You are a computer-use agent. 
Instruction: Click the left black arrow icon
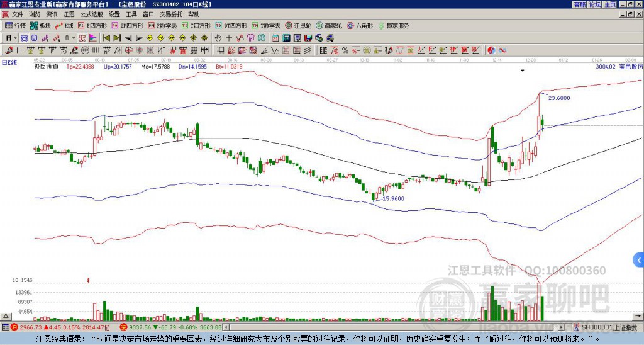[128, 38]
